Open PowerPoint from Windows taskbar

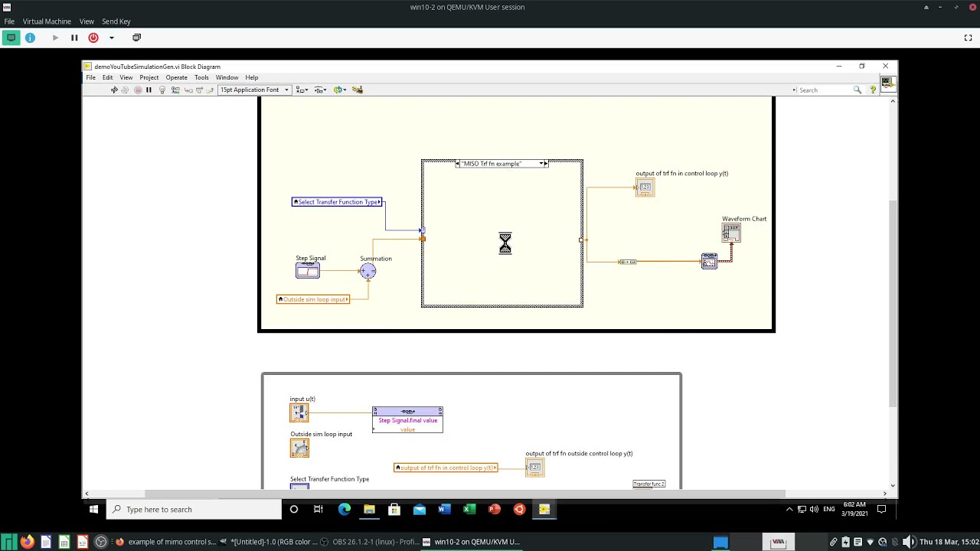(x=495, y=509)
